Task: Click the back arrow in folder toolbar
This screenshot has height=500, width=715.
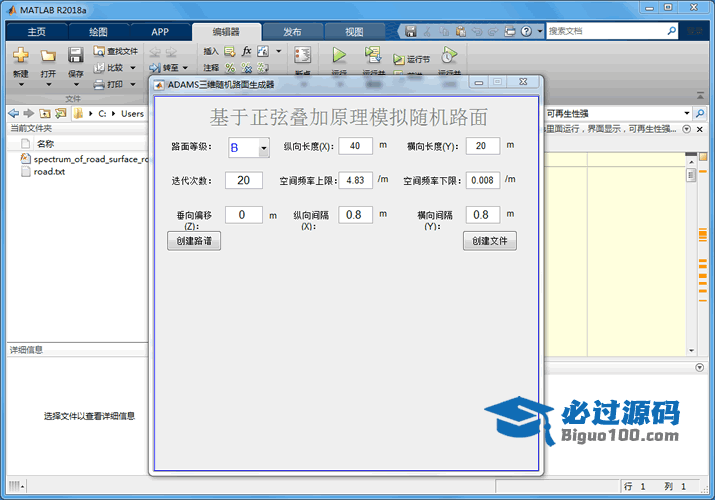Action: click(14, 113)
